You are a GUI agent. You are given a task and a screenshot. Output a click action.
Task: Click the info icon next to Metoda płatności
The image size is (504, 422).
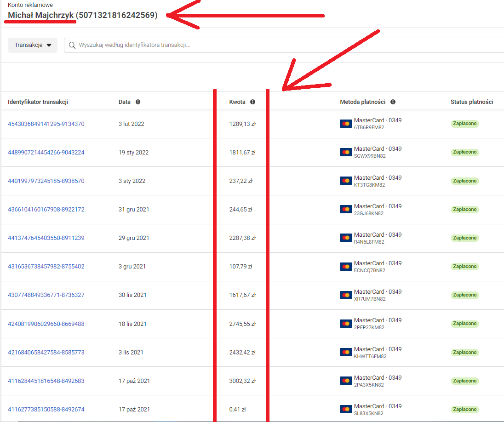(393, 102)
